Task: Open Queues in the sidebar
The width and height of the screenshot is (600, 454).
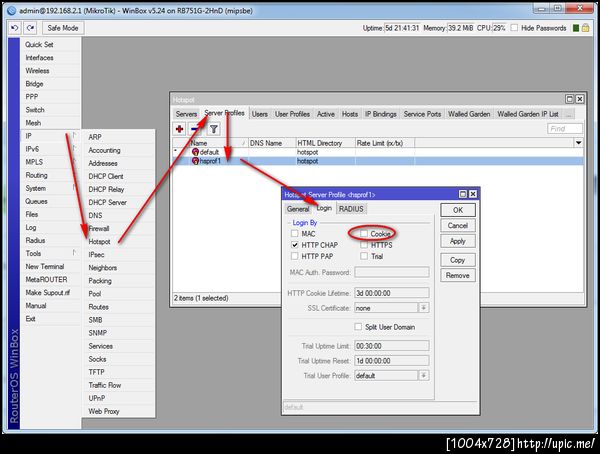Action: (x=36, y=201)
